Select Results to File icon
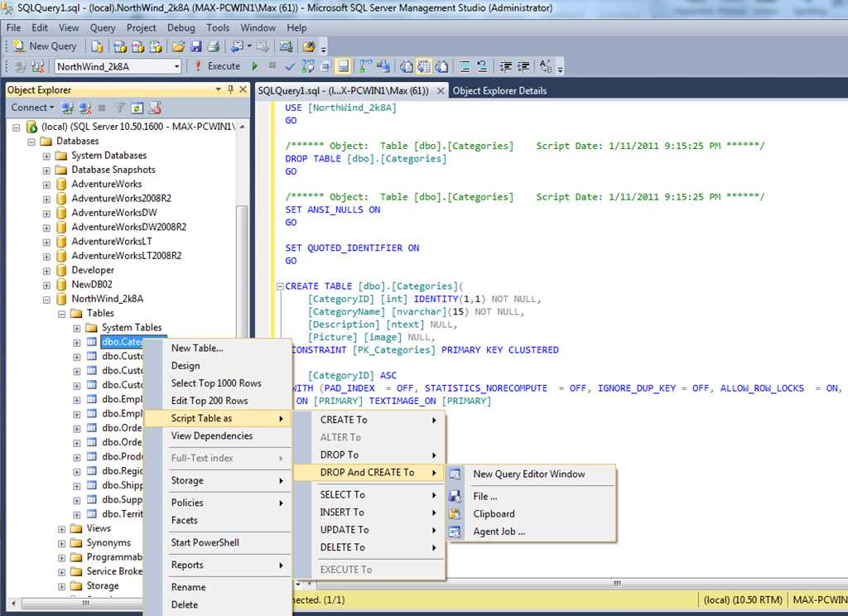Viewport: 848px width, 616px height. click(442, 66)
